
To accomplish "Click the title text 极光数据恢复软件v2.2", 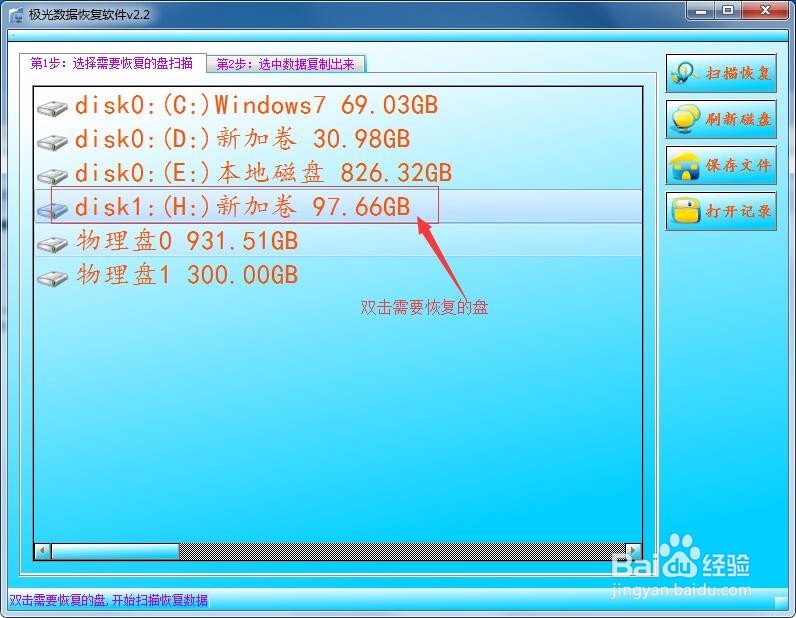I will coord(89,15).
